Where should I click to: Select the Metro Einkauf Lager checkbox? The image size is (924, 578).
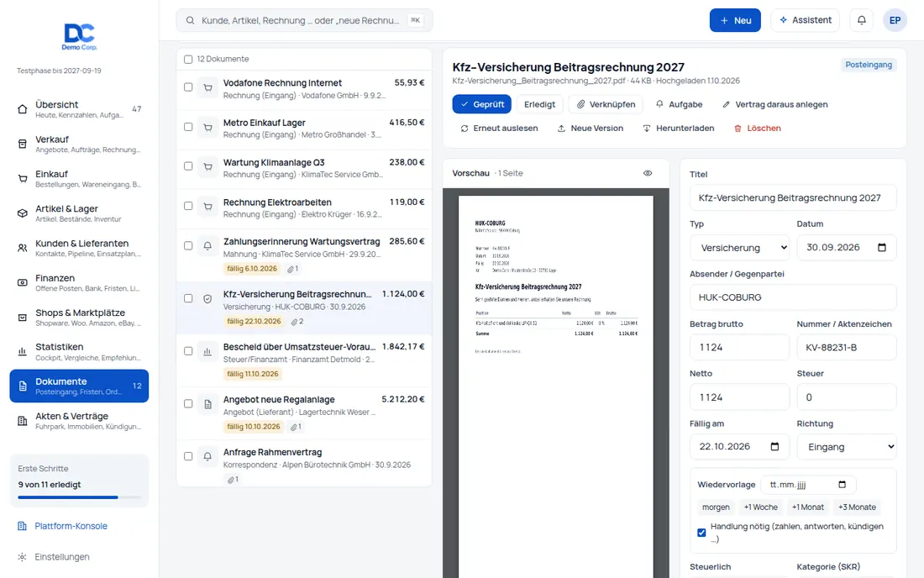[x=188, y=127]
